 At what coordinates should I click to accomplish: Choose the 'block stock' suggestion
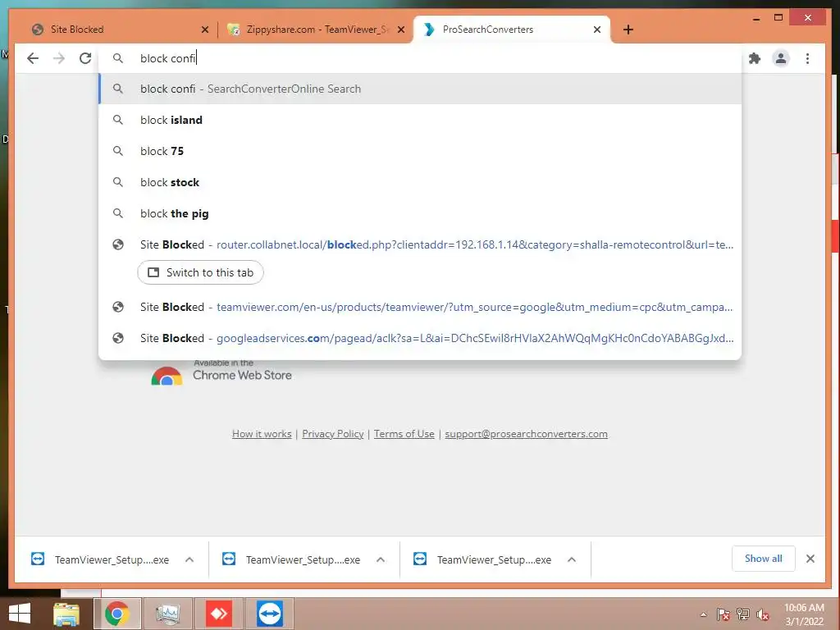coord(420,182)
